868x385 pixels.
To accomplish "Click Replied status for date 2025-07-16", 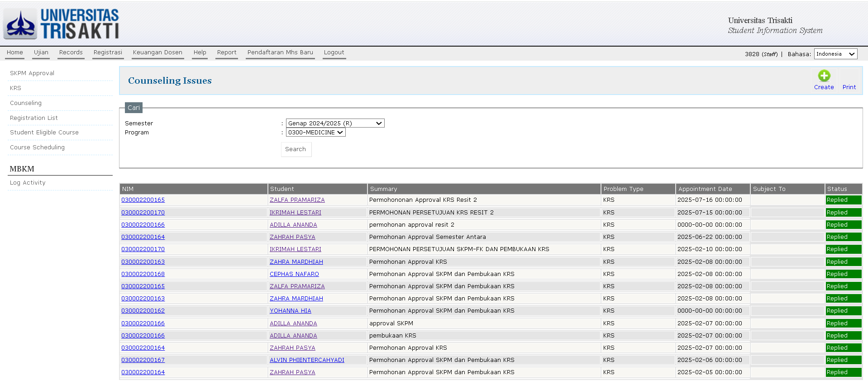I will (844, 200).
